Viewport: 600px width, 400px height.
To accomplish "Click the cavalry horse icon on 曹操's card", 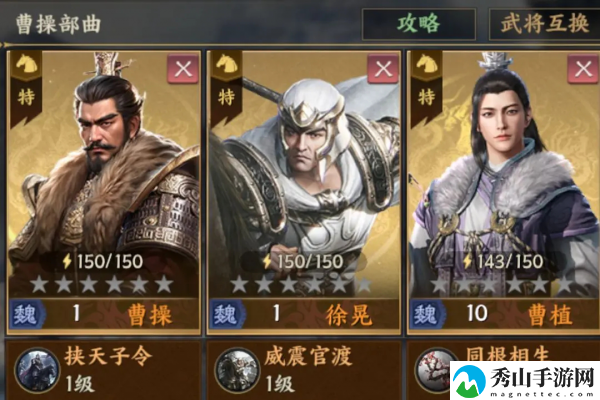I will (26, 64).
